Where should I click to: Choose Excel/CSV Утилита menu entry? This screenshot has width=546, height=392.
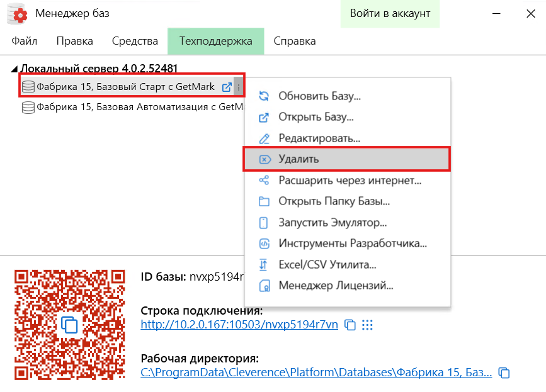coord(347,265)
